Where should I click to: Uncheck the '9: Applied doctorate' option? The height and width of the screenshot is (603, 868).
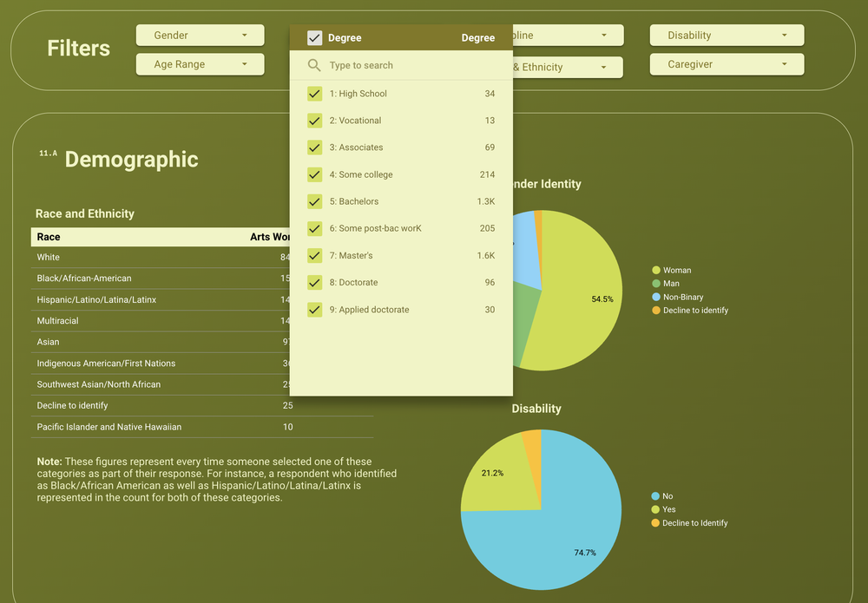pos(314,309)
